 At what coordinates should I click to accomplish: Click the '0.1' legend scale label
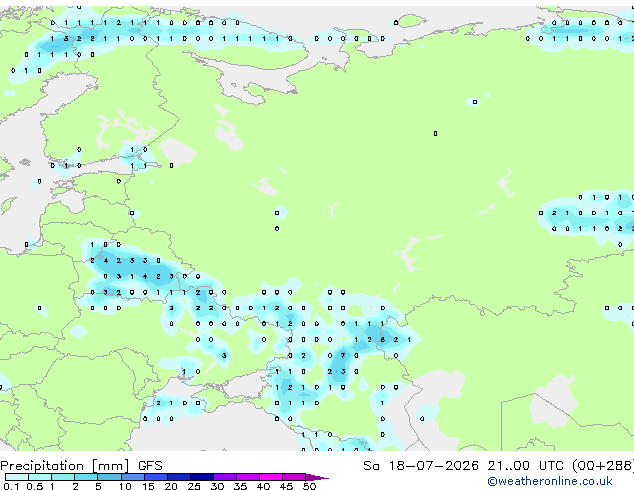coord(11,486)
